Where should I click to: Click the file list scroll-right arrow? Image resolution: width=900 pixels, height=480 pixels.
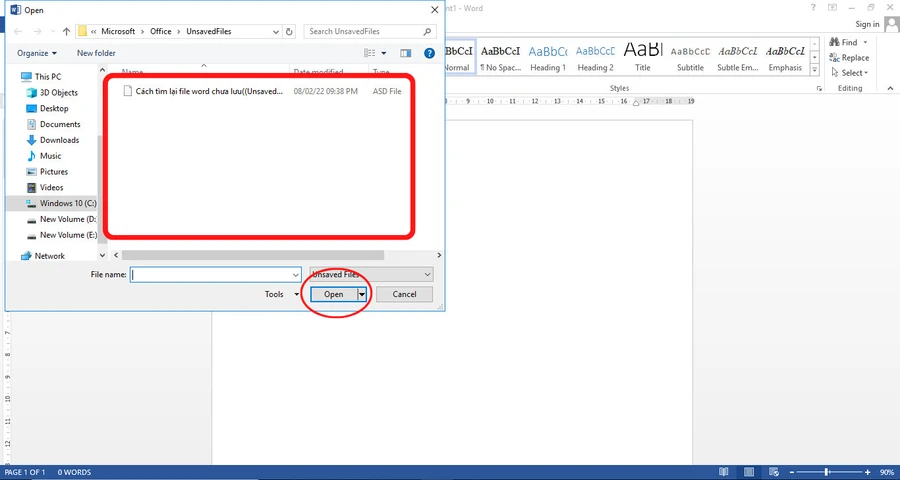439,255
